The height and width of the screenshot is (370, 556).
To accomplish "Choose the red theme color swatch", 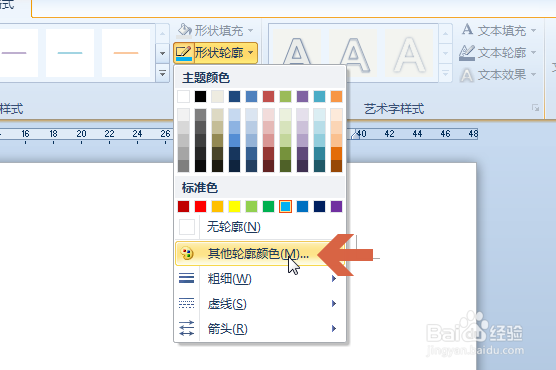I will pyautogui.click(x=268, y=96).
